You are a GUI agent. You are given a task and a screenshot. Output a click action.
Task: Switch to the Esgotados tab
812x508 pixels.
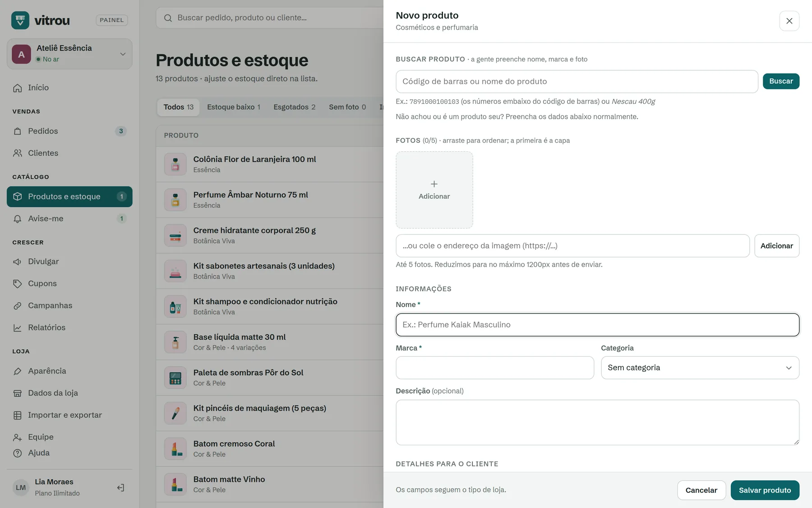(x=295, y=107)
